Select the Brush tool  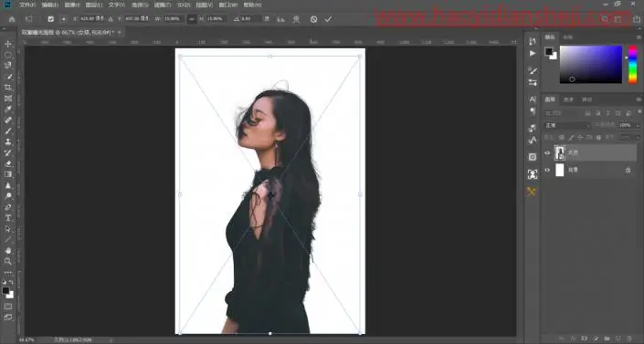(8, 131)
